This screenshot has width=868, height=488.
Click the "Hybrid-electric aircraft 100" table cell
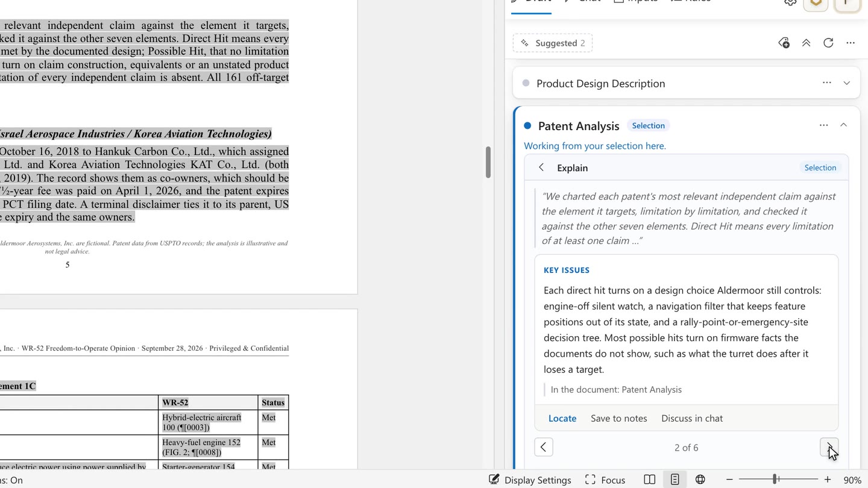coord(209,422)
